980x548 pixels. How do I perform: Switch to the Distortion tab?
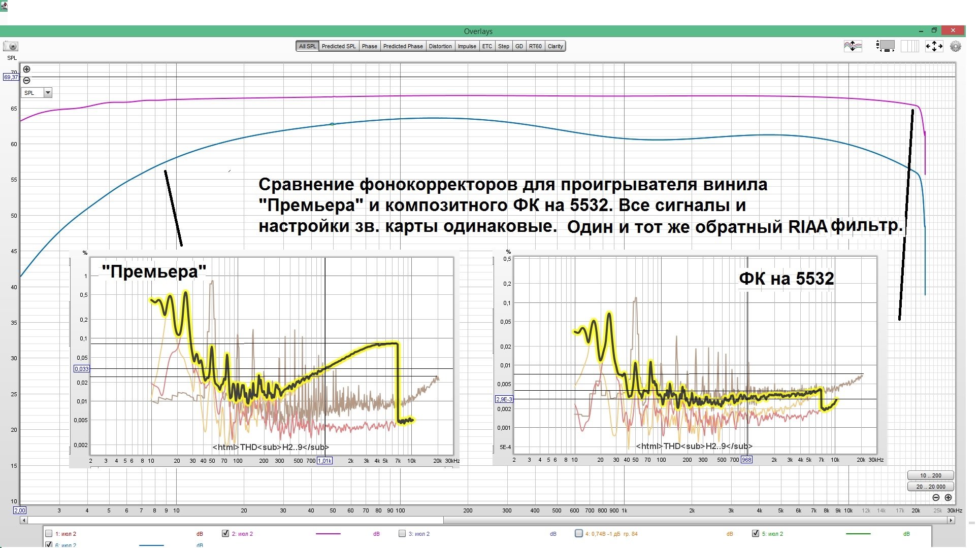[x=440, y=46]
